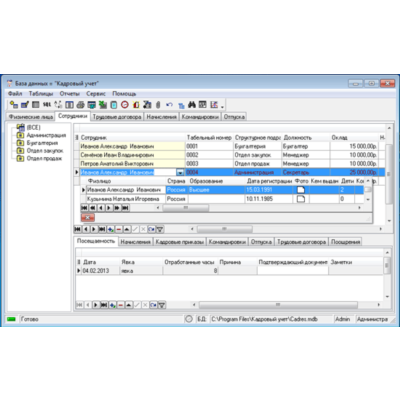Open the employee dropdown in the selected row
The width and height of the screenshot is (400, 400).
point(180,172)
